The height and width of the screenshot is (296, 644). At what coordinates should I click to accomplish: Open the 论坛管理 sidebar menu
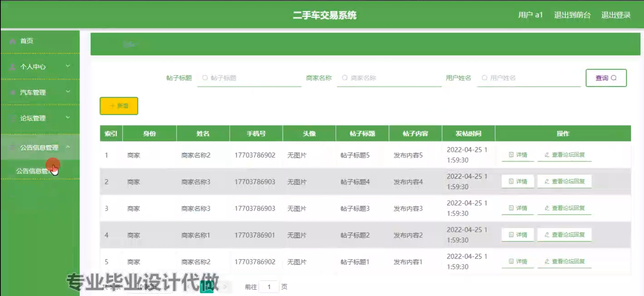(x=40, y=118)
